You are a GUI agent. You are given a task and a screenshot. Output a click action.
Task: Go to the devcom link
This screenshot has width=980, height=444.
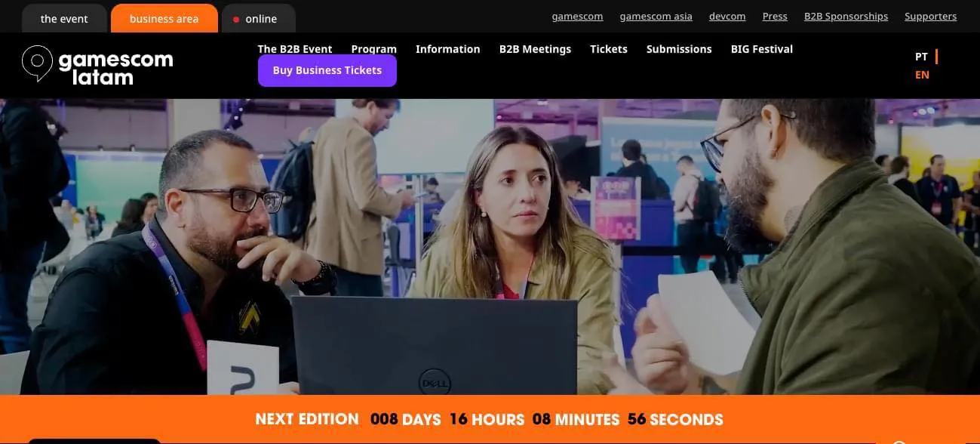(x=727, y=17)
